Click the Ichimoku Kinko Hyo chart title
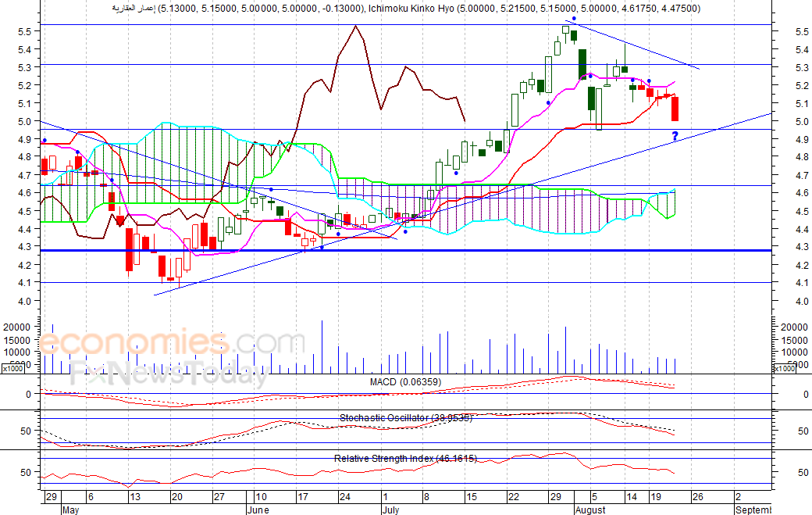The height and width of the screenshot is (515, 812). (x=406, y=9)
